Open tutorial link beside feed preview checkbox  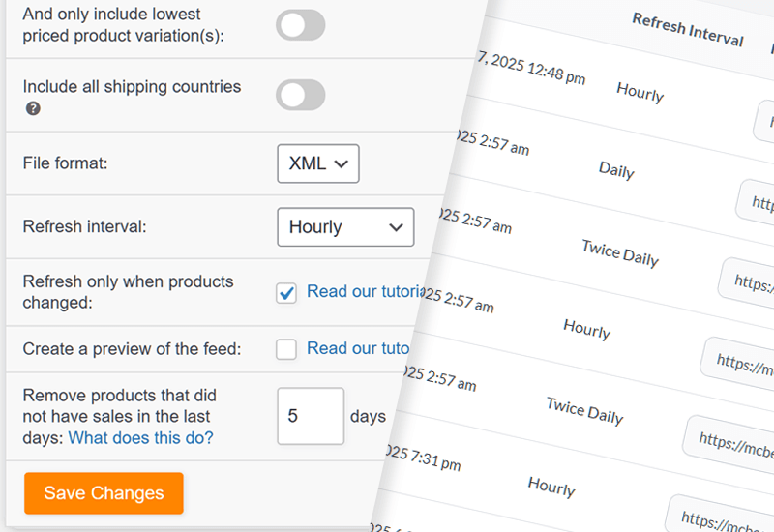tap(357, 348)
